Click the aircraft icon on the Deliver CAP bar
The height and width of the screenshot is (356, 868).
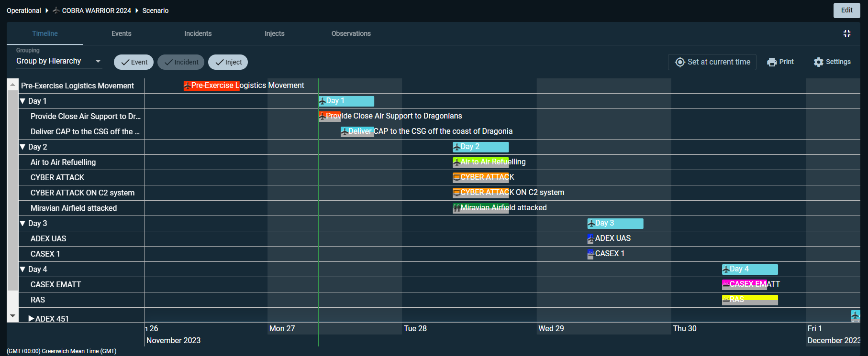344,132
